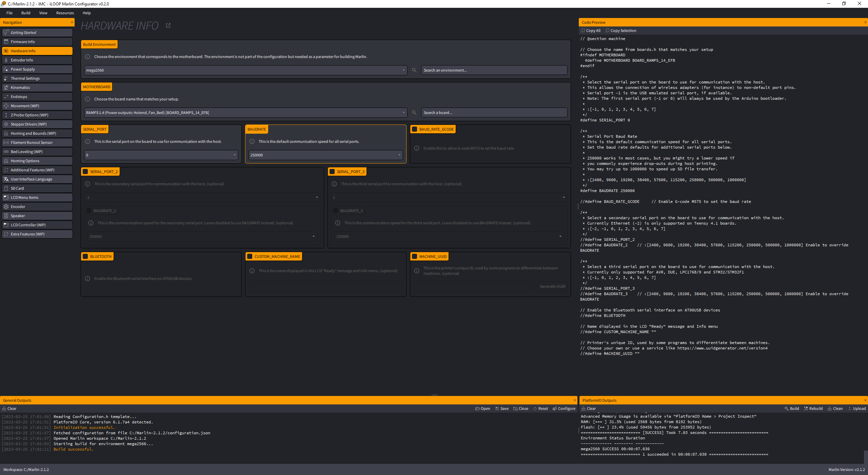Open Filament Runout Sensor section
This screenshot has width=868, height=475.
[37, 142]
